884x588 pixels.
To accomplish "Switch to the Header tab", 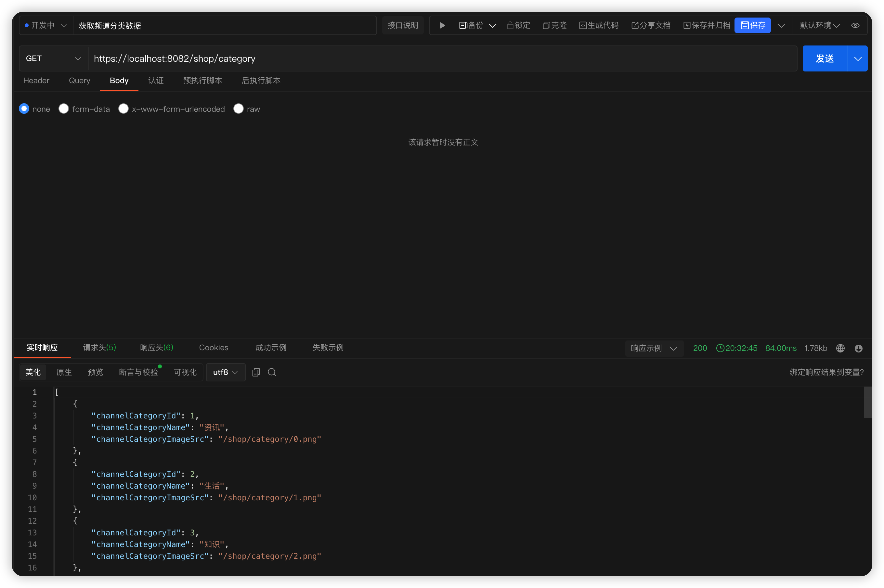I will (x=36, y=81).
